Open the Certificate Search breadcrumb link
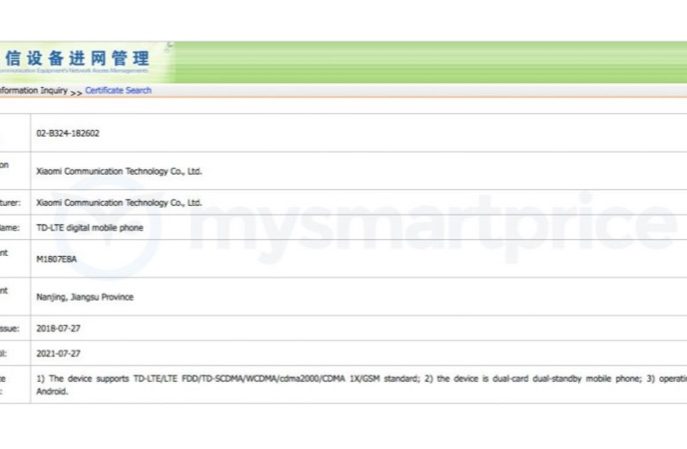The height and width of the screenshot is (449, 687). click(x=118, y=91)
